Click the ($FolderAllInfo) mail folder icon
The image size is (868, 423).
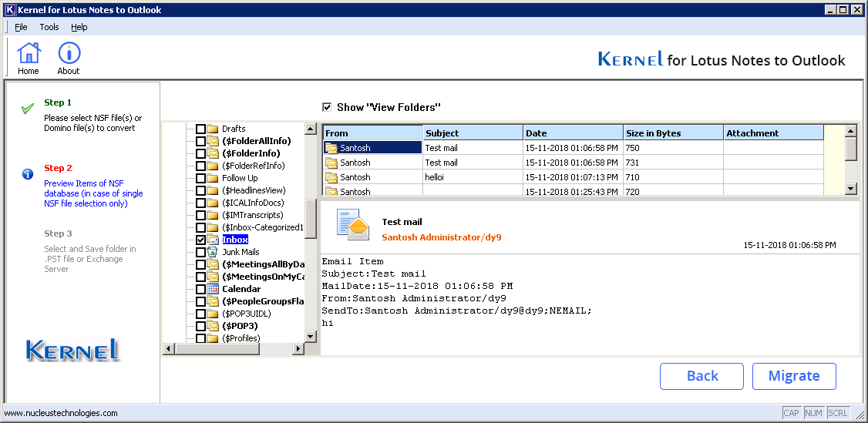pos(213,141)
